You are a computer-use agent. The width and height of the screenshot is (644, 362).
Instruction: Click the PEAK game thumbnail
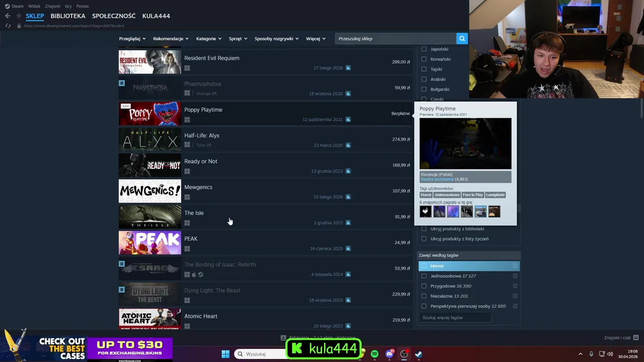click(x=150, y=242)
